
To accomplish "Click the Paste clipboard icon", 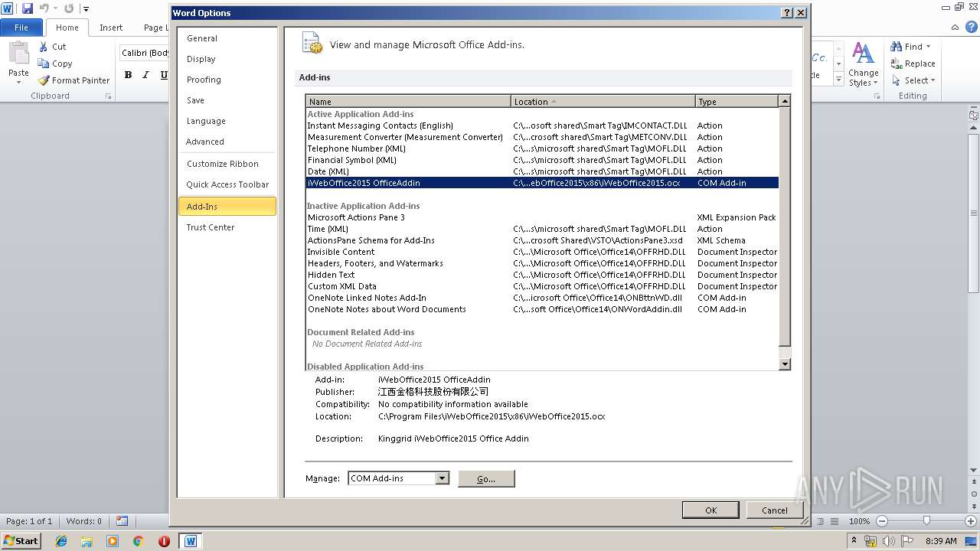I will click(x=18, y=54).
